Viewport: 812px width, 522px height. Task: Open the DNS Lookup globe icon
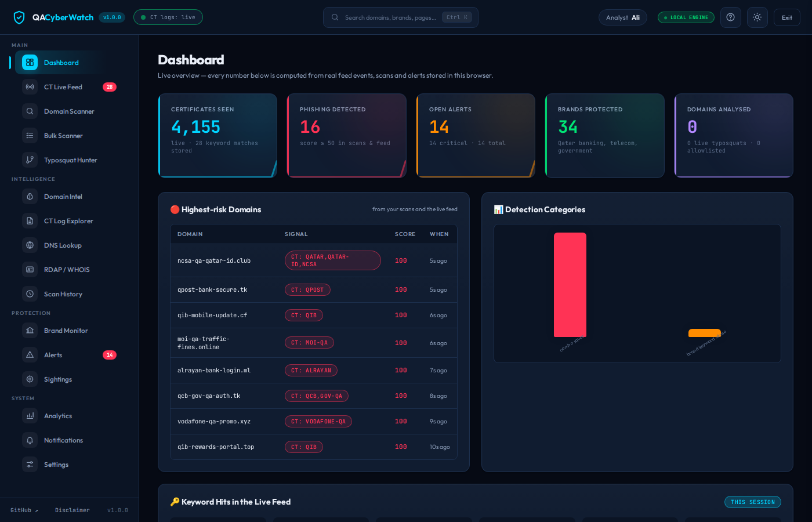(x=30, y=245)
